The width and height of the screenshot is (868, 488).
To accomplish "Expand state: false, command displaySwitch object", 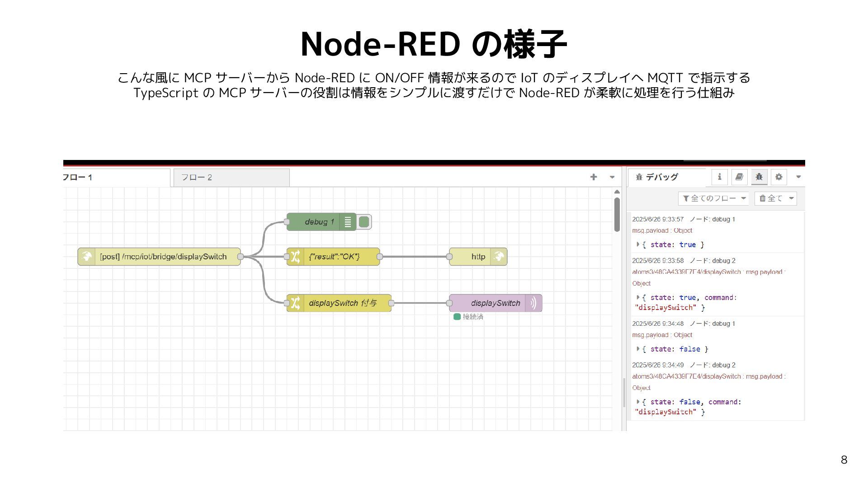I will tap(638, 402).
